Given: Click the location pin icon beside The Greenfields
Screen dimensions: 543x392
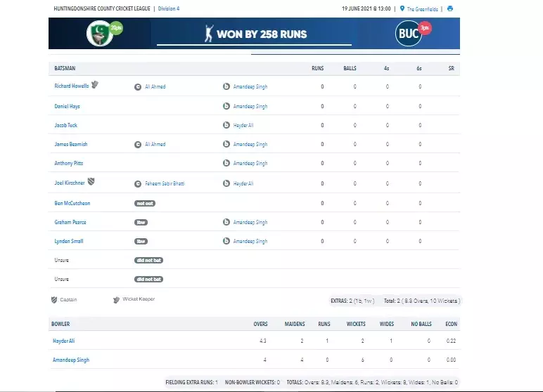Looking at the screenshot, I should 402,8.
